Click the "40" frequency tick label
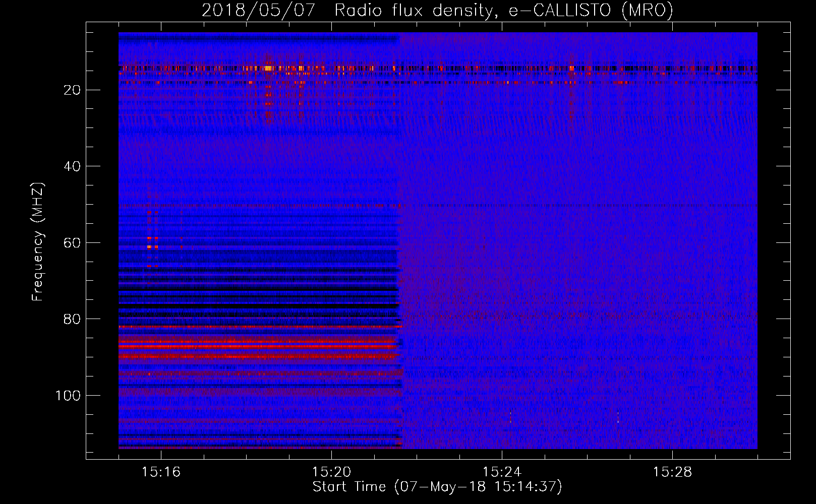Screen dimensions: 816x504 [73, 166]
